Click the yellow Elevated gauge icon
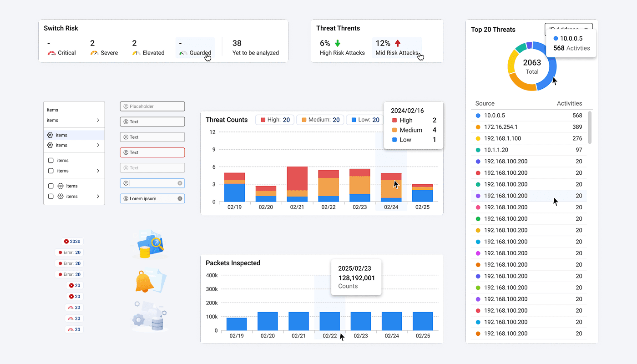637x364 pixels. (136, 53)
